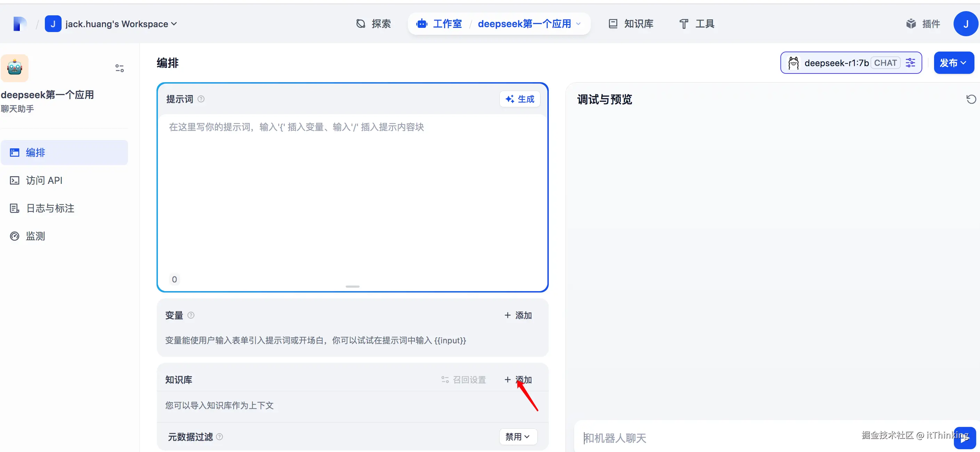
Task: Open 访问 API in the sidebar
Action: pyautogui.click(x=44, y=180)
